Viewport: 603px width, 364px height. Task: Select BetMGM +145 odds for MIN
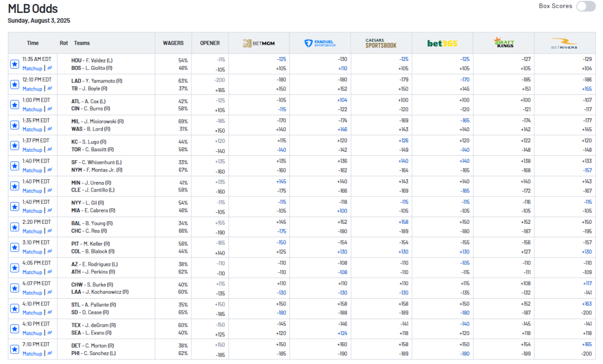pos(281,181)
